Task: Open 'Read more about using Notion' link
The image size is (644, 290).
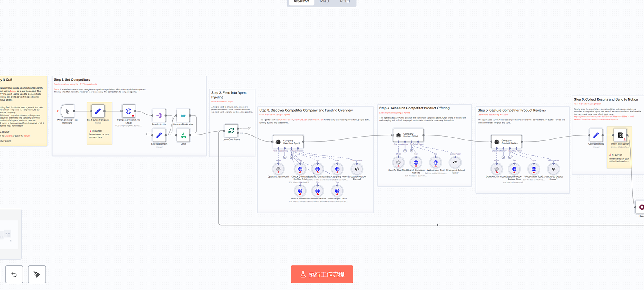Action: coord(587,104)
